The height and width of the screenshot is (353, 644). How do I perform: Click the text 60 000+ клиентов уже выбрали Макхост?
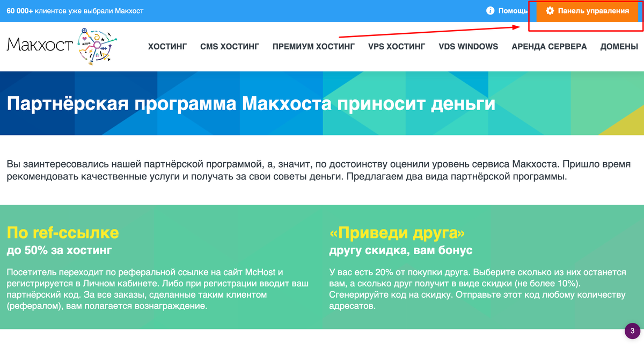click(x=75, y=11)
